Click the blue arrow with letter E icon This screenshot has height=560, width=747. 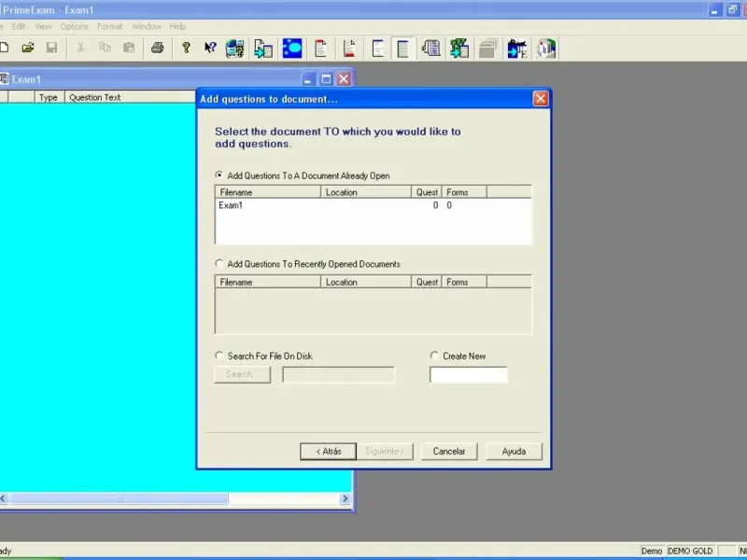[x=517, y=49]
